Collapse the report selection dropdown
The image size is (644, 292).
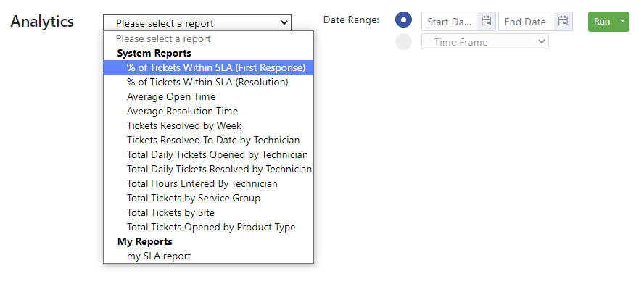click(x=197, y=23)
